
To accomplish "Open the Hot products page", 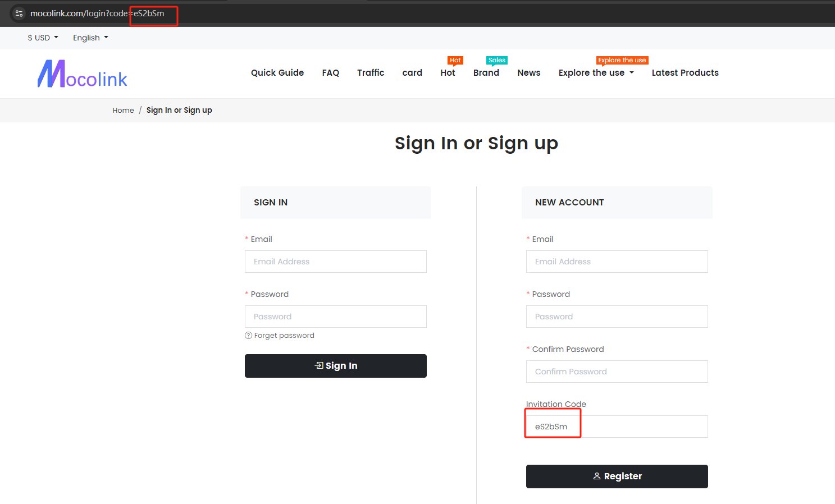I will [x=448, y=73].
